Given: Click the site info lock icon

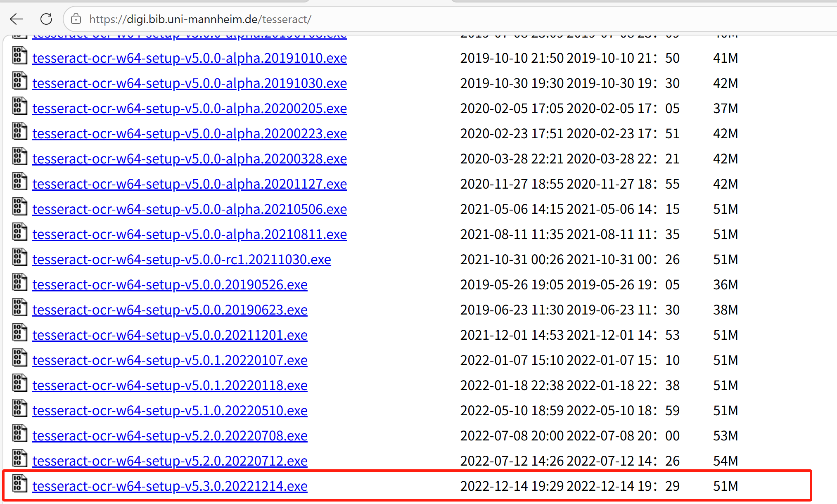Looking at the screenshot, I should click(76, 19).
